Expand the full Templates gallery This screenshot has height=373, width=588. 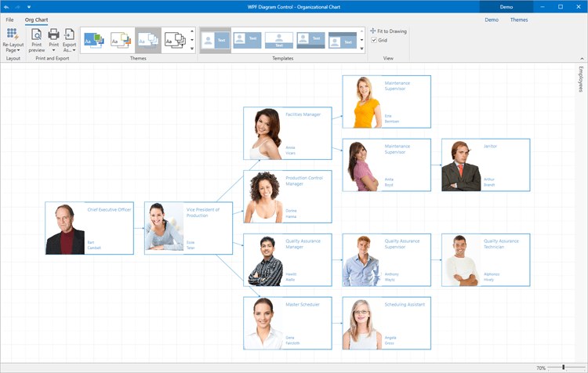(x=362, y=49)
